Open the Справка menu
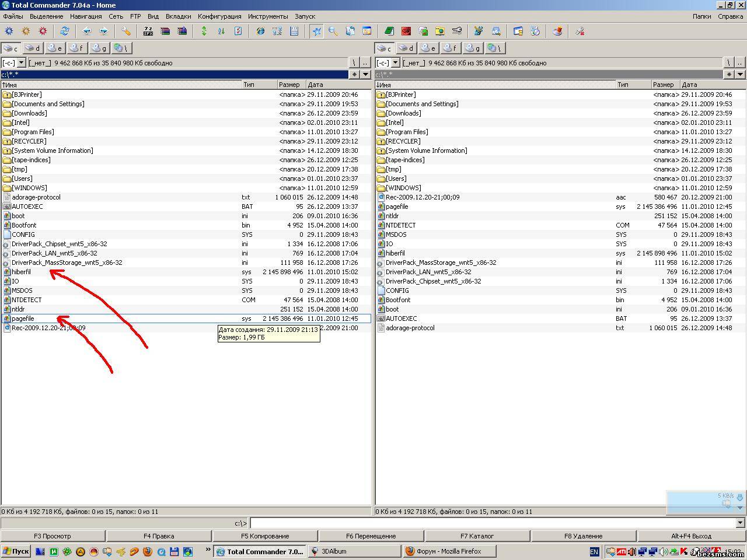Image resolution: width=747 pixels, height=560 pixels. [x=731, y=16]
